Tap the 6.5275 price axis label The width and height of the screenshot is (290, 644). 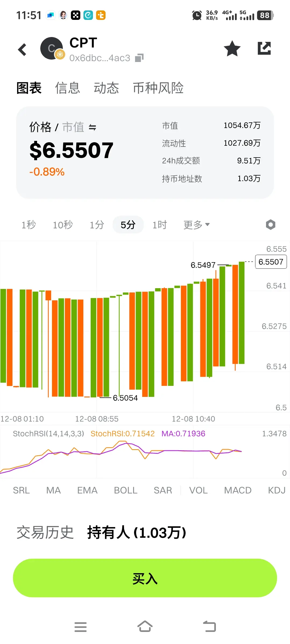tap(274, 326)
